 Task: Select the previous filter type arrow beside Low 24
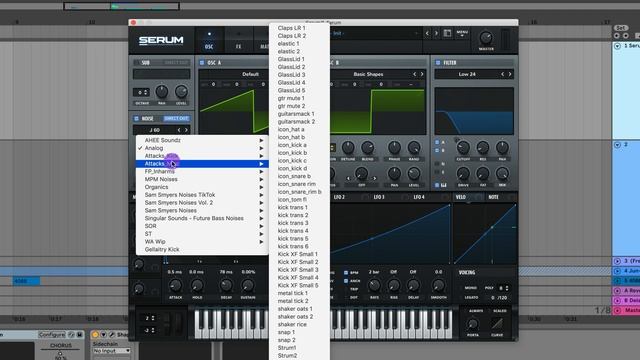pos(502,74)
